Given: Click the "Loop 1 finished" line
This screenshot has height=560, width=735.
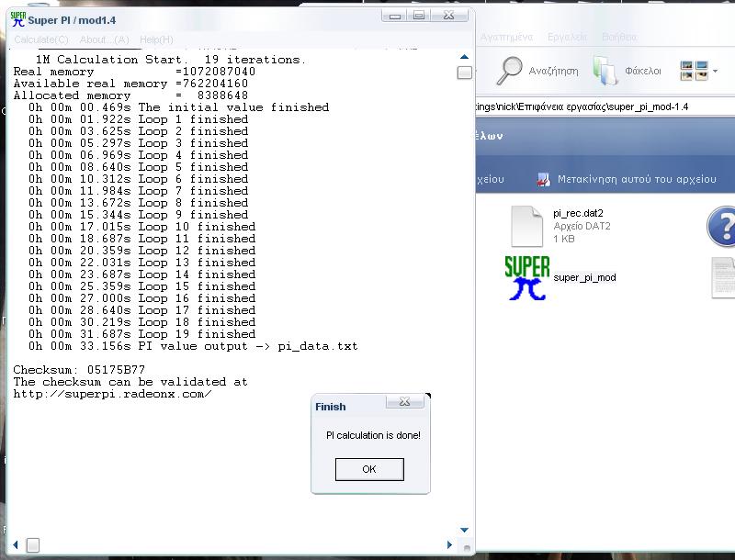Looking at the screenshot, I should 138,119.
